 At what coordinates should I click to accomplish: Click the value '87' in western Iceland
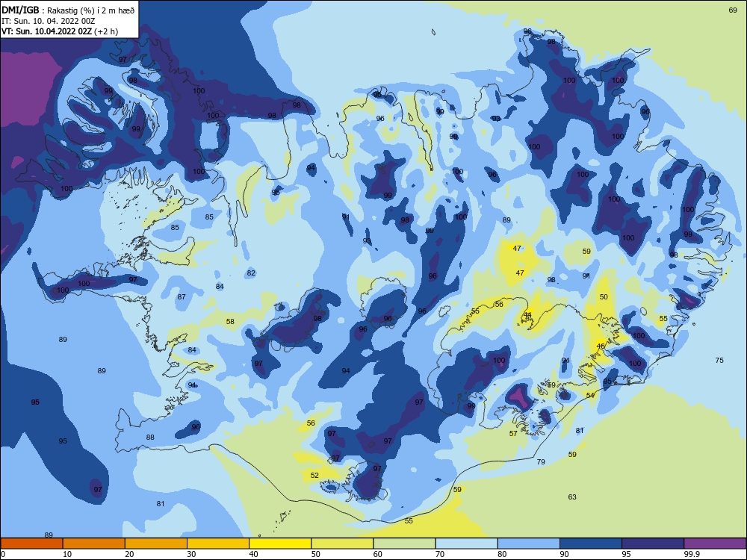tap(182, 296)
